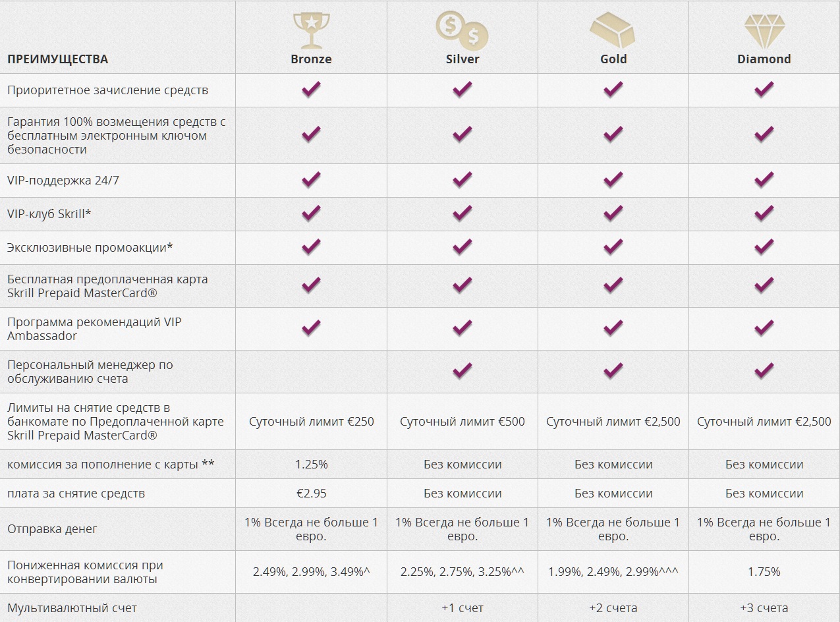The height and width of the screenshot is (622, 840).
Task: Click the ПРЕИМУЩЕСТВА header text
Action: pyautogui.click(x=57, y=59)
